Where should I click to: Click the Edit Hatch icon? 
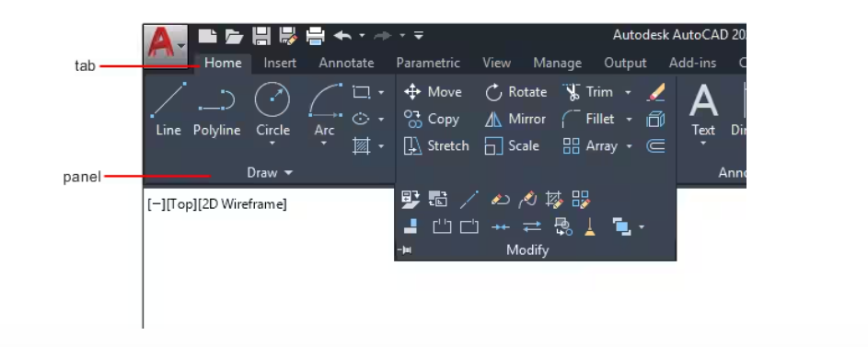click(x=554, y=199)
